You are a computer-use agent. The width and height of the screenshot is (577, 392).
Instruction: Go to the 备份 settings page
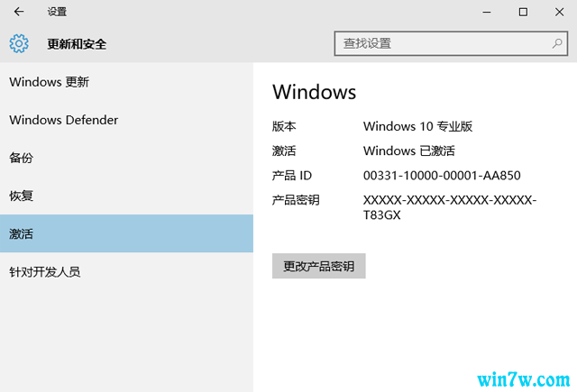22,158
